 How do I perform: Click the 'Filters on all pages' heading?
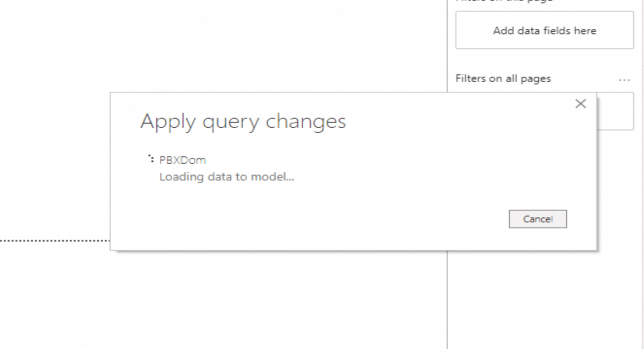pos(503,79)
